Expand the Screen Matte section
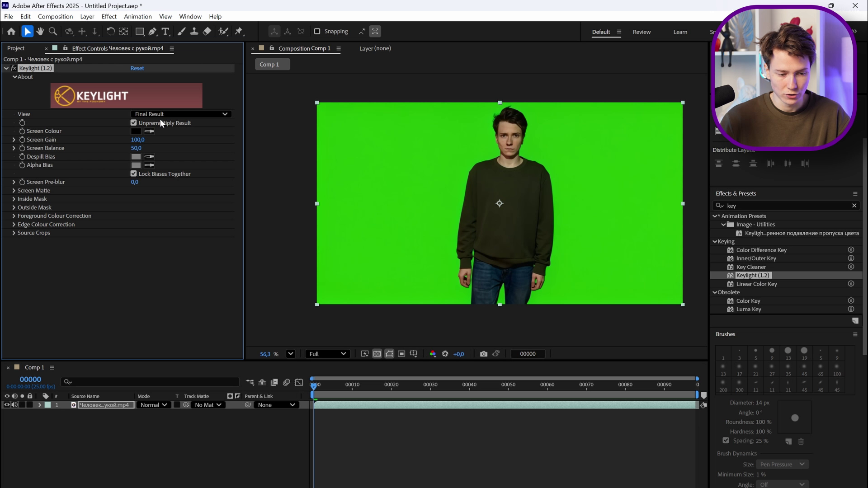The width and height of the screenshot is (868, 488). click(x=14, y=191)
